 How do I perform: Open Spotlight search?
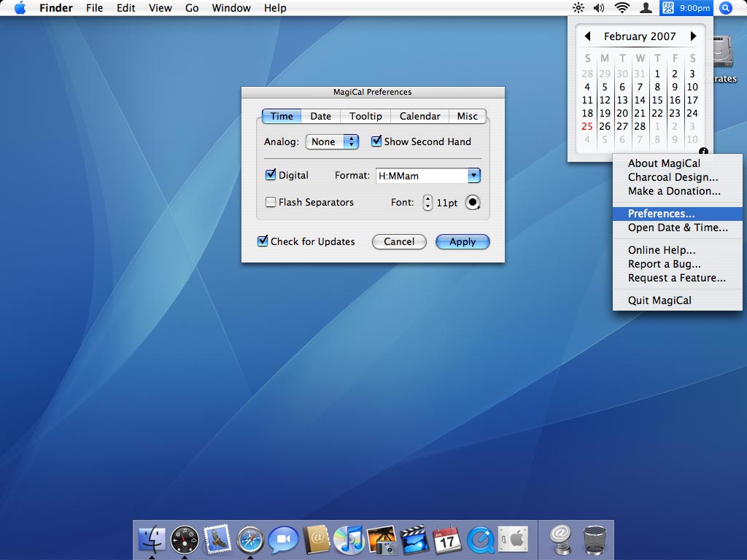(x=726, y=7)
